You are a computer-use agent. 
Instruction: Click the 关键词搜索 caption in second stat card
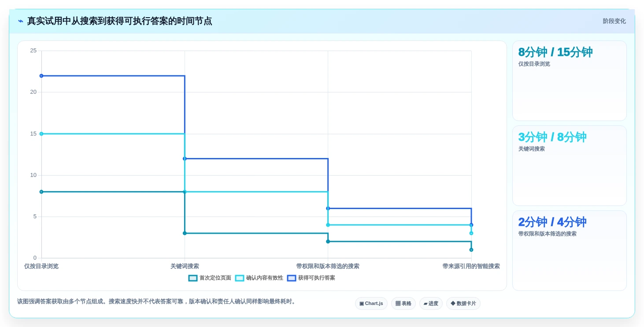[x=532, y=149]
